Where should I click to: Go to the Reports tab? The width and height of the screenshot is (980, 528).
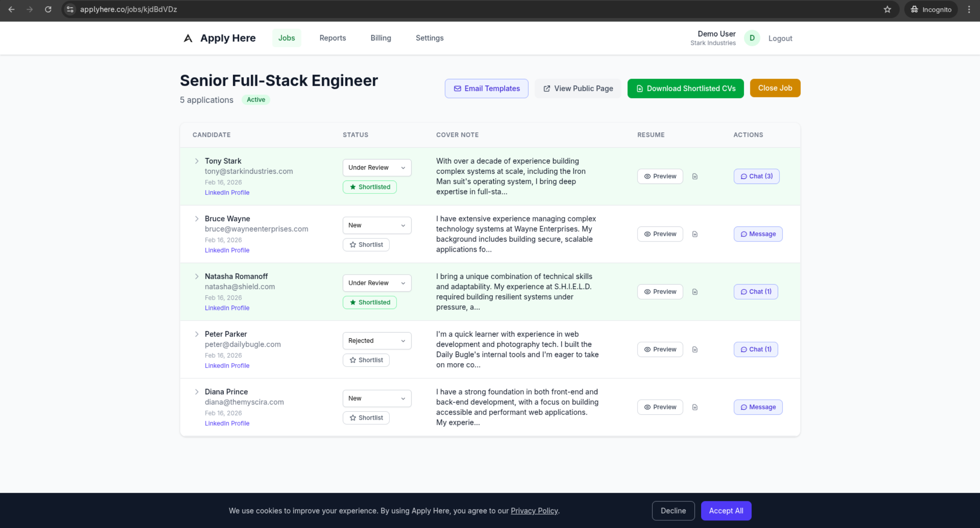[332, 38]
